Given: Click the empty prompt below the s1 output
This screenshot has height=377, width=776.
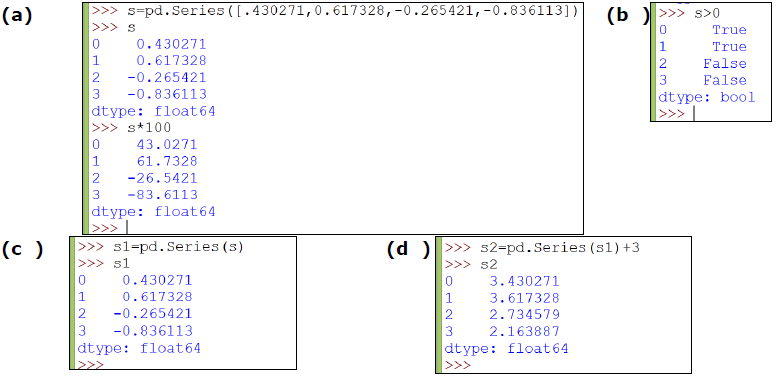Looking at the screenshot, I should click(x=91, y=365).
